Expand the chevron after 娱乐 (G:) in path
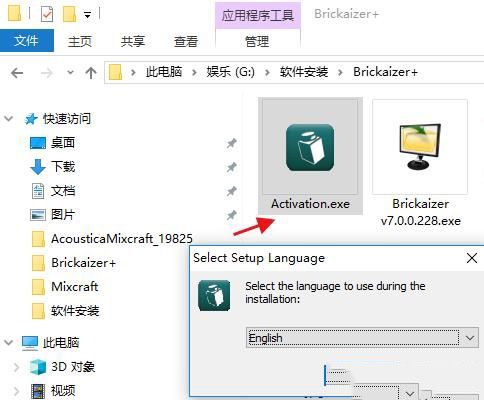The image size is (484, 400). click(x=267, y=72)
